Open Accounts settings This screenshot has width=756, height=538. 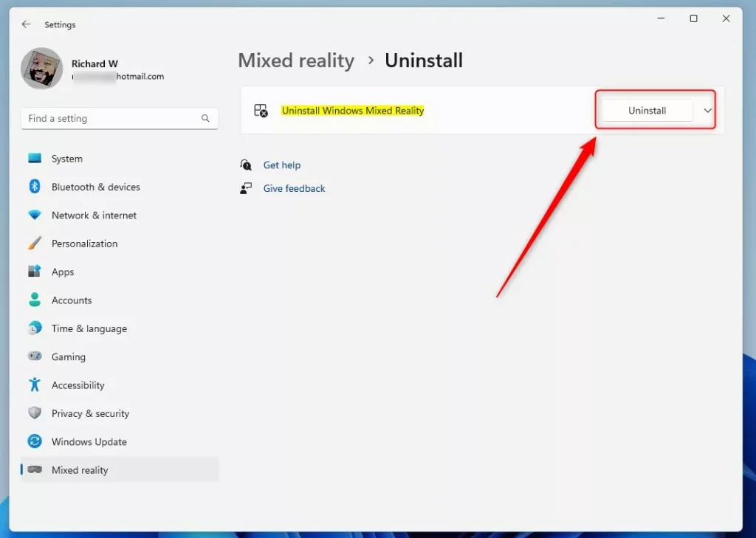coord(120,300)
